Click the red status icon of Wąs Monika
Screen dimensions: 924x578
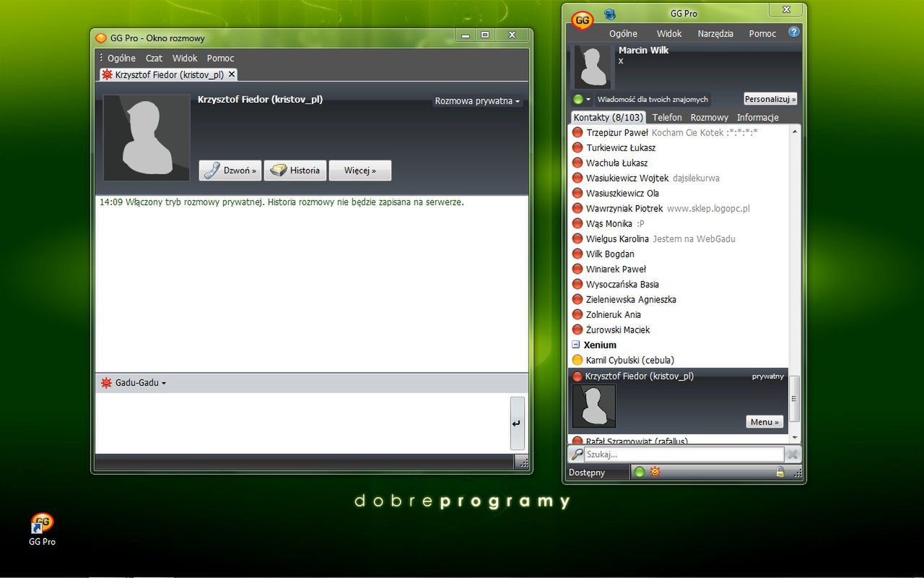click(577, 223)
